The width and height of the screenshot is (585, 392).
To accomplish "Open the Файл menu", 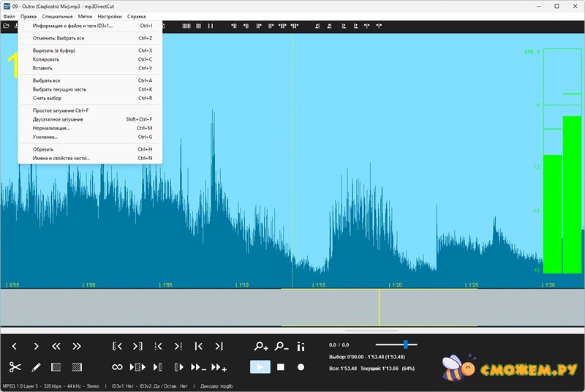I will (x=9, y=16).
